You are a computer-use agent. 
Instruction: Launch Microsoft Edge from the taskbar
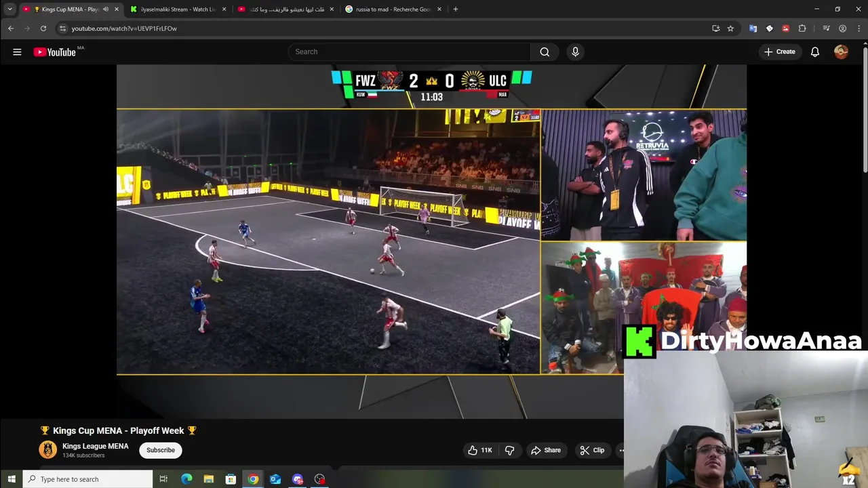pyautogui.click(x=186, y=479)
